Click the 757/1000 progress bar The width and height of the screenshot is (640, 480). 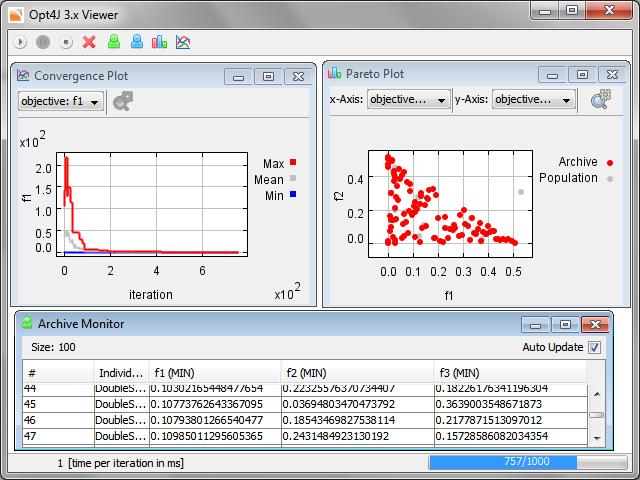coord(529,463)
